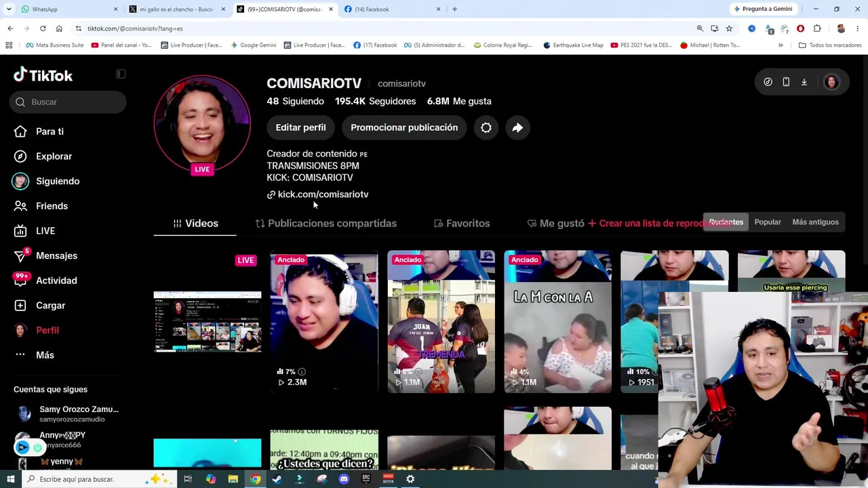Open Samy Orozco Zamu... followed account
The height and width of the screenshot is (488, 868).
pyautogui.click(x=66, y=414)
